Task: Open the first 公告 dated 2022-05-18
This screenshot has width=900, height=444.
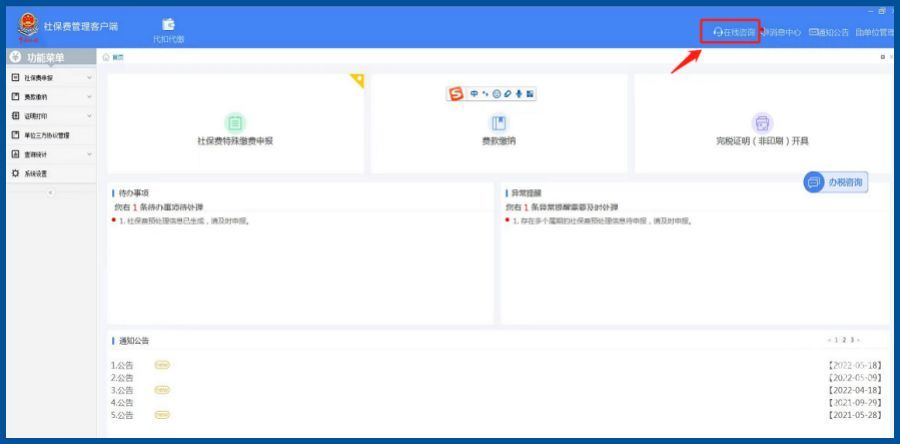Action: coord(123,365)
